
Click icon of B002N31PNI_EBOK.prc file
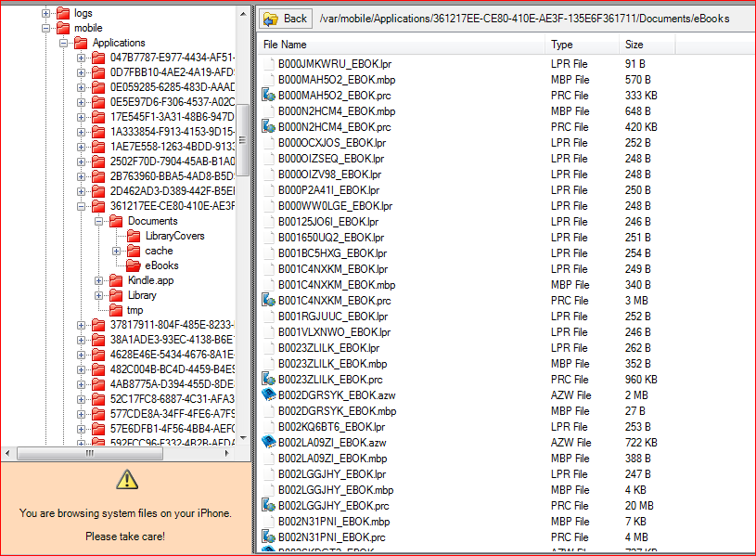[x=268, y=537]
